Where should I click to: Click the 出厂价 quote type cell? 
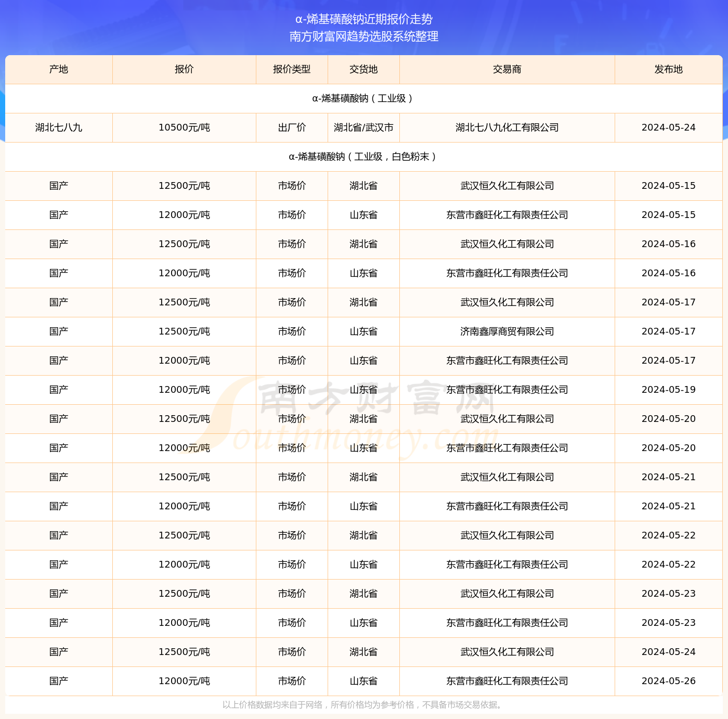[x=292, y=127]
